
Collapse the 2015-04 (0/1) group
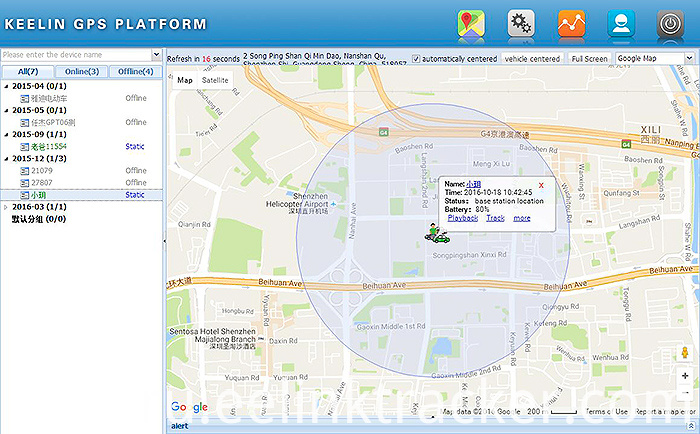coord(6,86)
